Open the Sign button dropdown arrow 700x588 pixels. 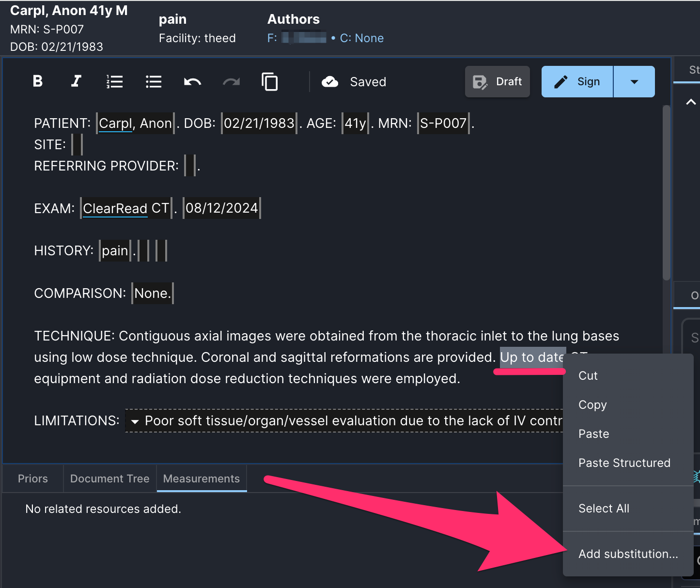pyautogui.click(x=634, y=82)
